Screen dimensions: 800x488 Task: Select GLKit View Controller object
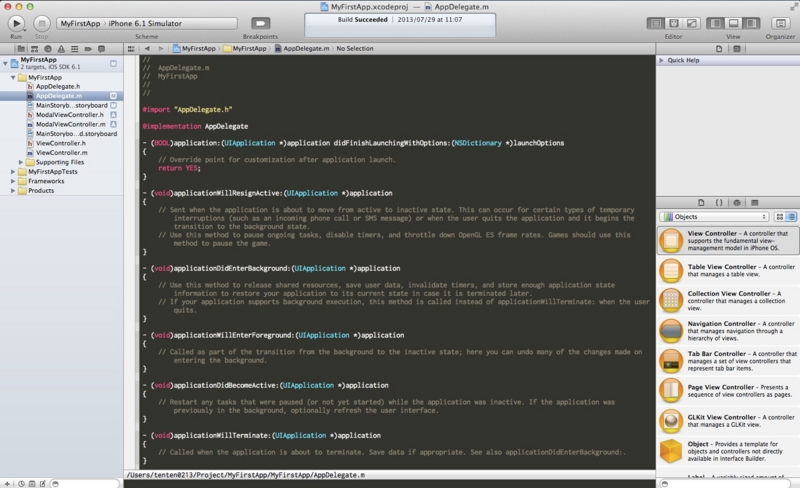point(728,421)
